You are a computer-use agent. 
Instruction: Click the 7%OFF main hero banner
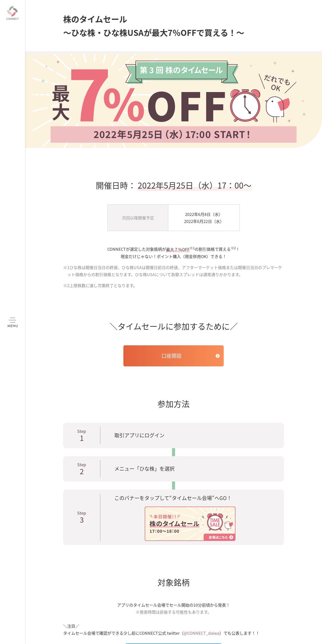tap(173, 101)
